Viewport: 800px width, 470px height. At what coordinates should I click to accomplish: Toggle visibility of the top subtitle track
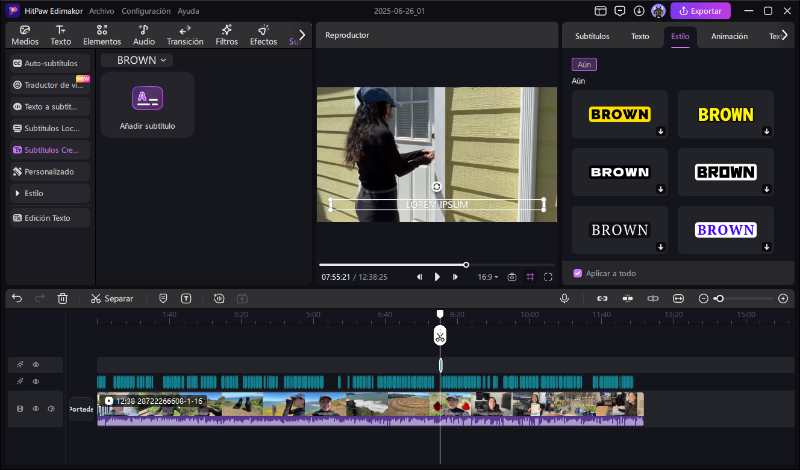pyautogui.click(x=36, y=365)
